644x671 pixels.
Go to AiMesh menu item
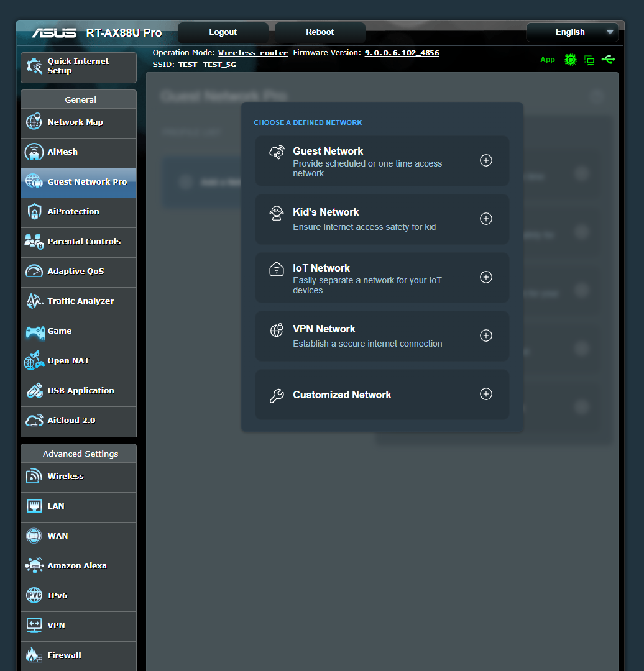tap(79, 153)
